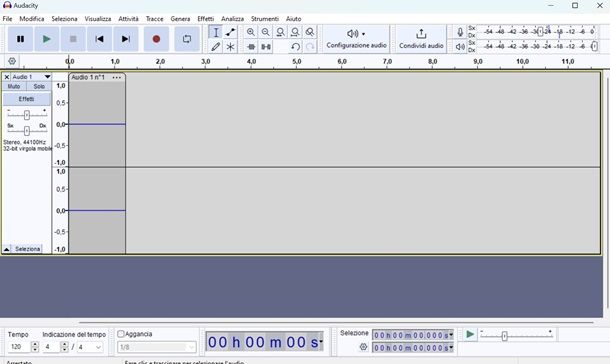Click the Seleziona track button
This screenshot has width=610, height=364.
(x=28, y=249)
